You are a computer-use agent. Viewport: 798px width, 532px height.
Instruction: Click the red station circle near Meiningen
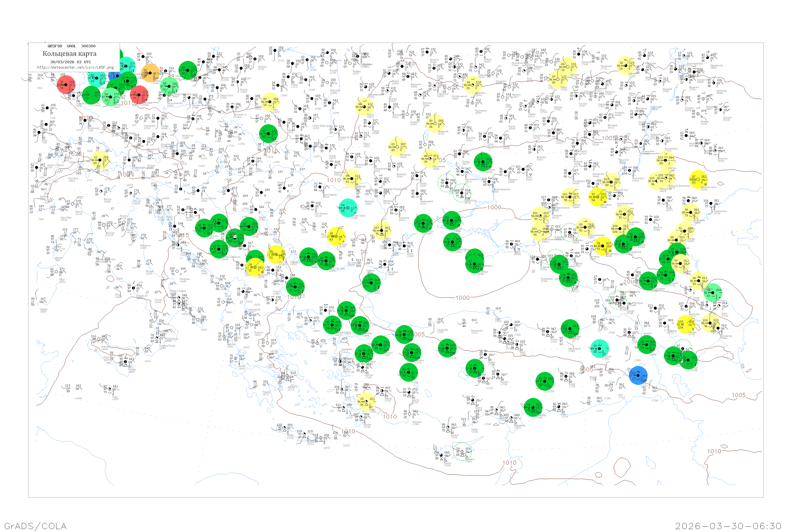point(139,95)
